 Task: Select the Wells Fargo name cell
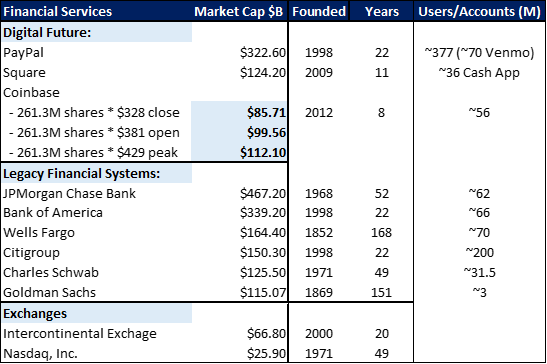pos(39,232)
